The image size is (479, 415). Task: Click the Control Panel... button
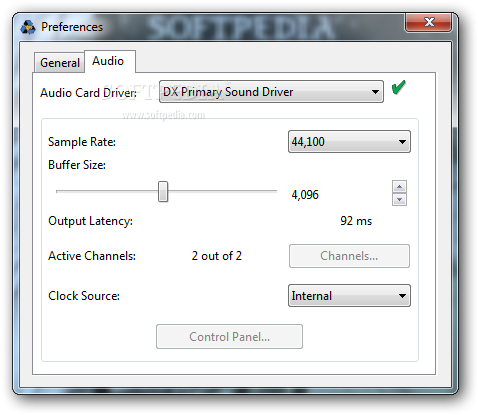pos(229,337)
